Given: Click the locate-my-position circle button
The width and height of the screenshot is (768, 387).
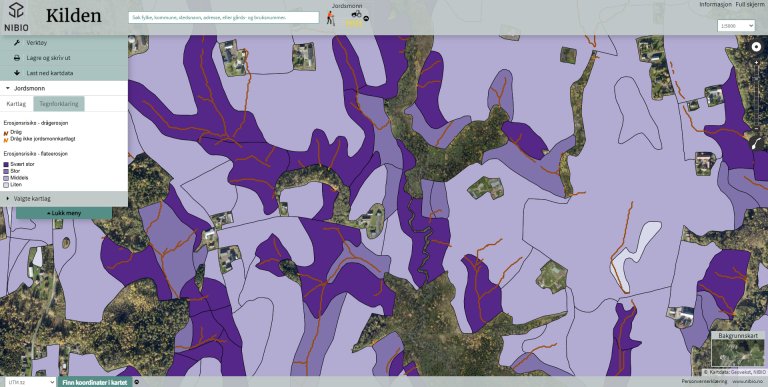Looking at the screenshot, I should (757, 47).
